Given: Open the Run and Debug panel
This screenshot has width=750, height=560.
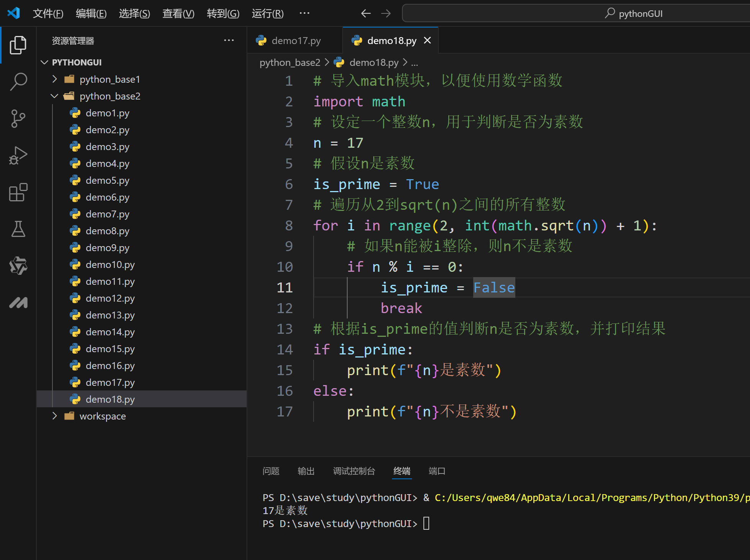Looking at the screenshot, I should tap(18, 155).
